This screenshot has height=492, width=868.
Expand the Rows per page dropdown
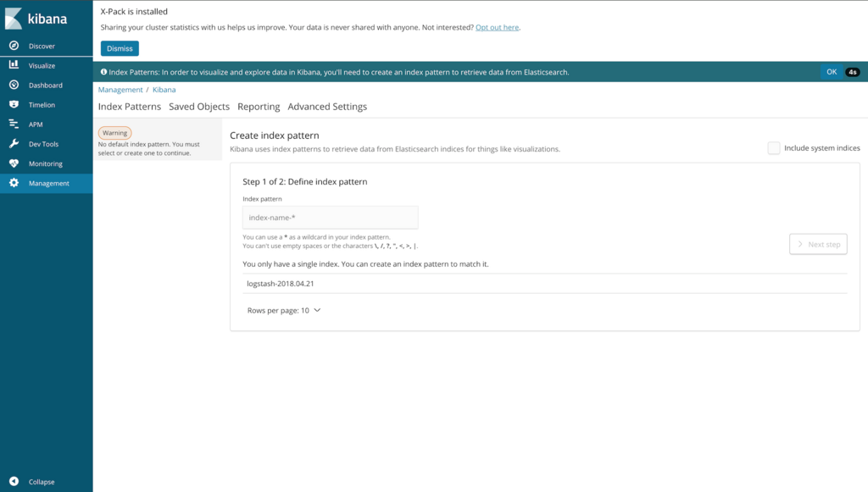[284, 311]
